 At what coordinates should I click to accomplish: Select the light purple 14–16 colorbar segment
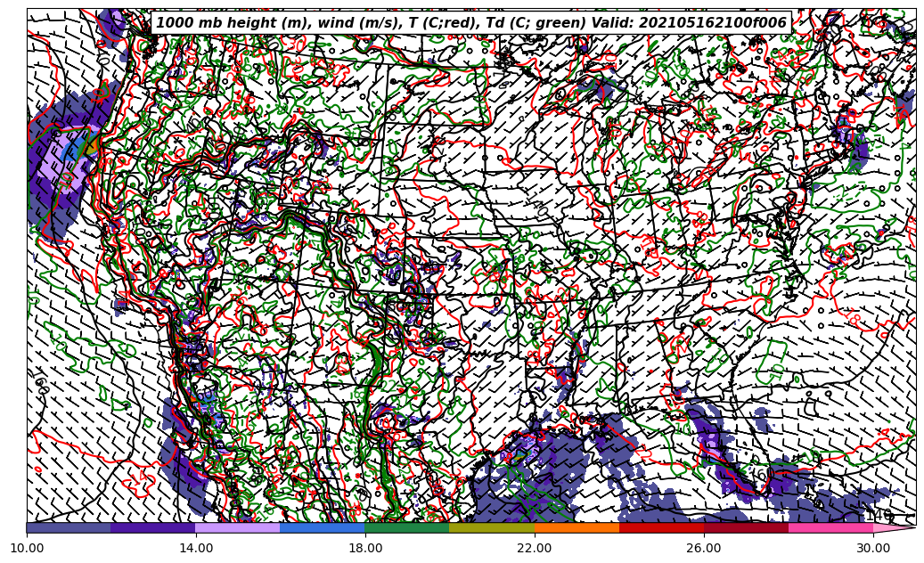tap(238, 527)
